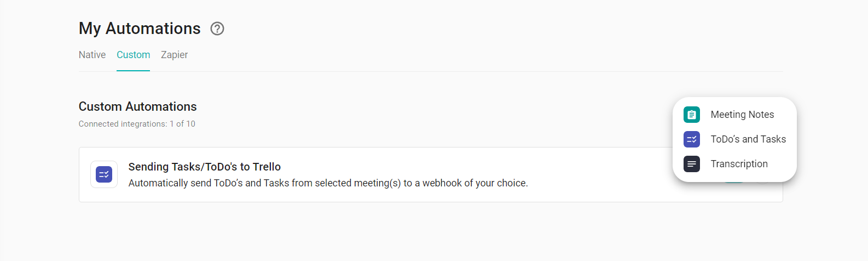
Task: Open the Sending Tasks/ToDo's to Trello title
Action: [205, 167]
